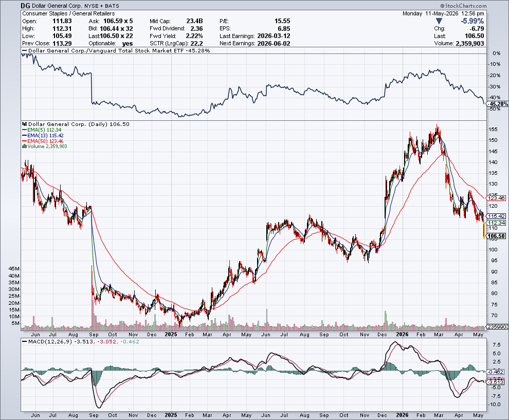Click the 112.34 green EMA axis tag
509x420 pixels.
tap(496, 223)
